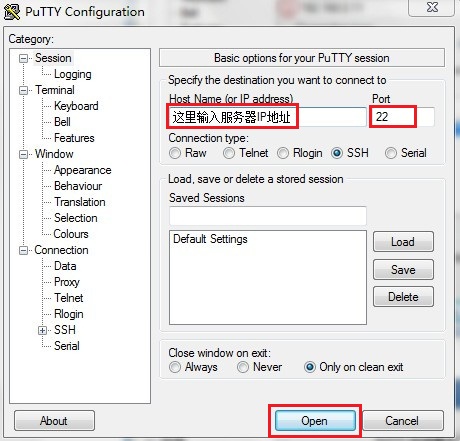The width and height of the screenshot is (460, 441).
Task: Collapse the Terminal category node
Action: pos(23,91)
